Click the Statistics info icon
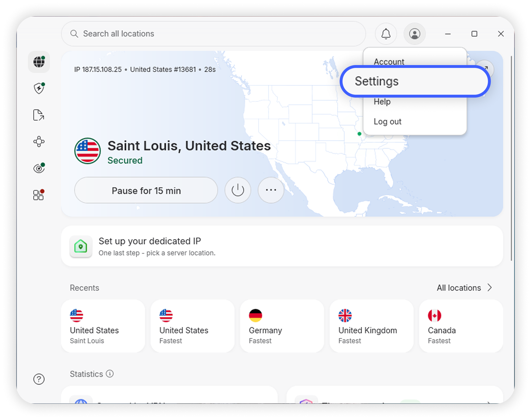 pyautogui.click(x=110, y=374)
